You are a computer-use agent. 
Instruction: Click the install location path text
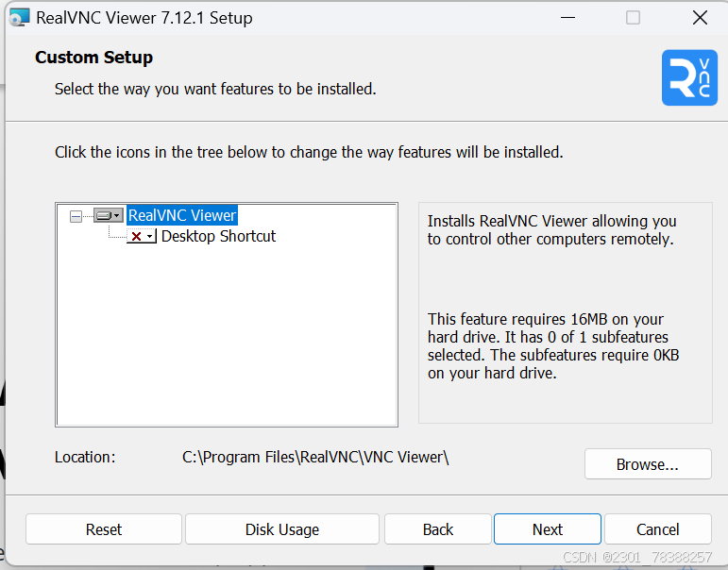pyautogui.click(x=315, y=457)
